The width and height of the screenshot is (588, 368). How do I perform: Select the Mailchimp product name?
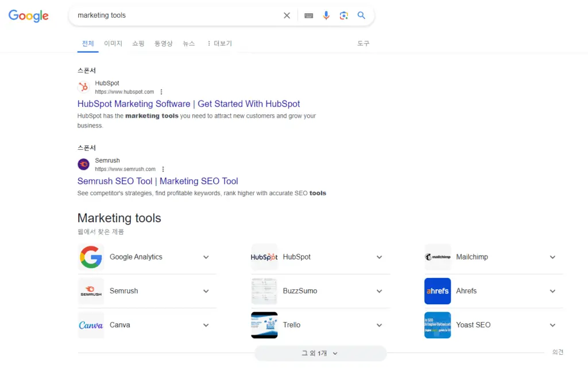(472, 257)
